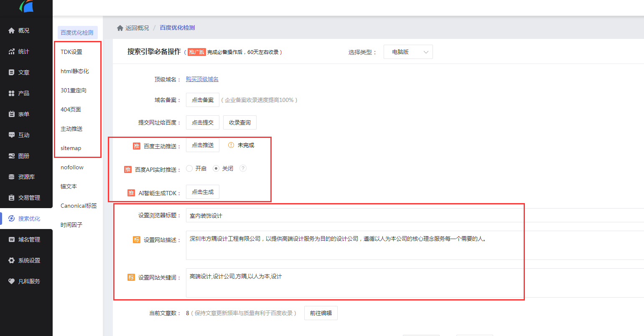Click the 未完成 status text
This screenshot has height=336, width=644.
[x=246, y=145]
